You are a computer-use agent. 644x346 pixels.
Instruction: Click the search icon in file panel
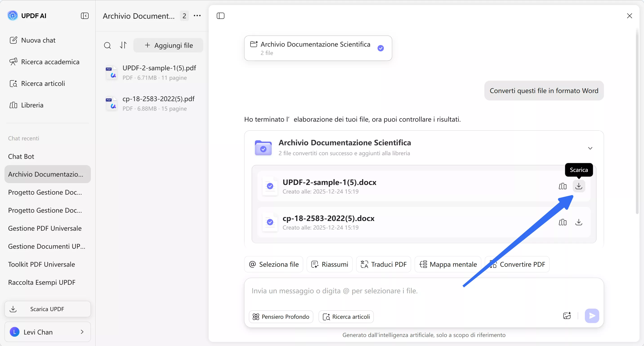(107, 45)
